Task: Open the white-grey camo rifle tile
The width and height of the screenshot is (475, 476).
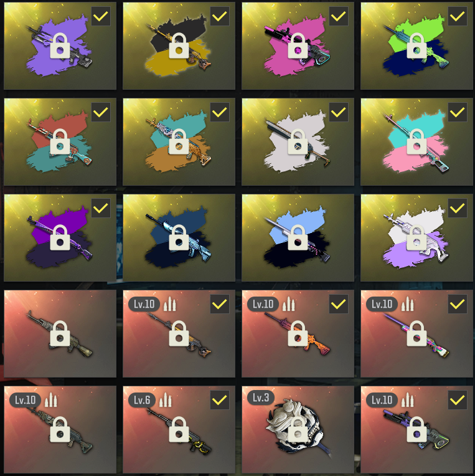Action: pyautogui.click(x=298, y=141)
